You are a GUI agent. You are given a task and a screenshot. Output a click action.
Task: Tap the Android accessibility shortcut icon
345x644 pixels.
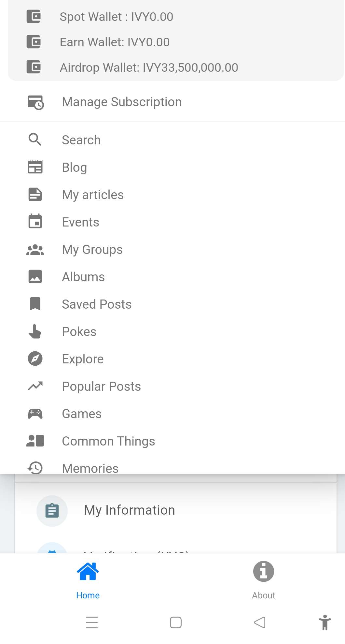coord(325,622)
